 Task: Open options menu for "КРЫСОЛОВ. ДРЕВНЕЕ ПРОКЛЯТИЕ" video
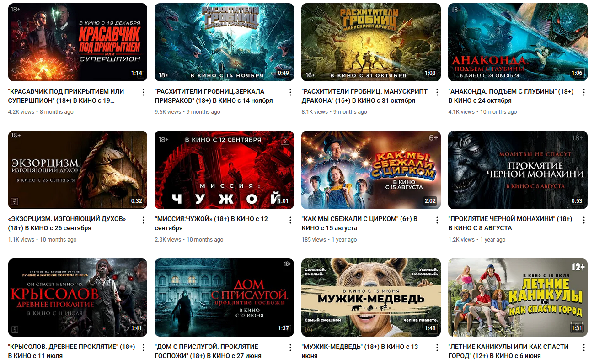click(x=144, y=348)
